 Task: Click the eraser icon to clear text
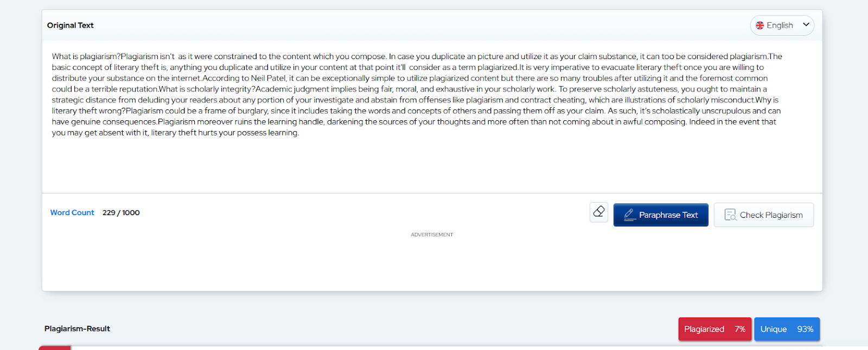(599, 212)
